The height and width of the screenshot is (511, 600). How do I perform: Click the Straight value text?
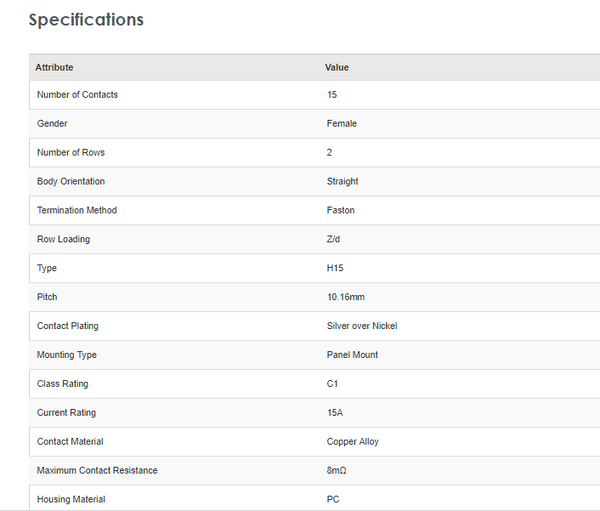pyautogui.click(x=343, y=182)
